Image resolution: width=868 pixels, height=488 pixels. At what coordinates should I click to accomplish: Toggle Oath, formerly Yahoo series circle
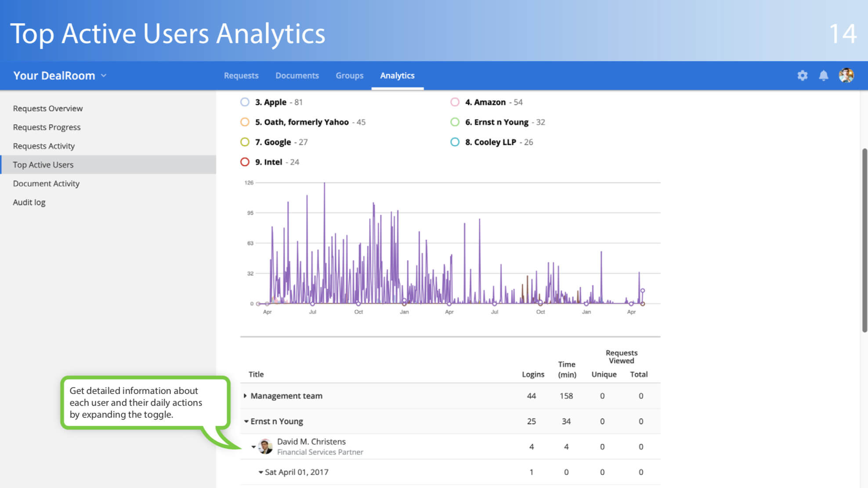tap(245, 122)
